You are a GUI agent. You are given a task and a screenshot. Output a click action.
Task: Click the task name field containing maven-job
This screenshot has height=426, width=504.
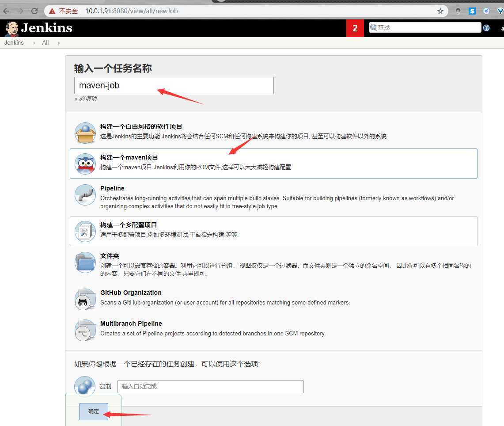tap(174, 86)
